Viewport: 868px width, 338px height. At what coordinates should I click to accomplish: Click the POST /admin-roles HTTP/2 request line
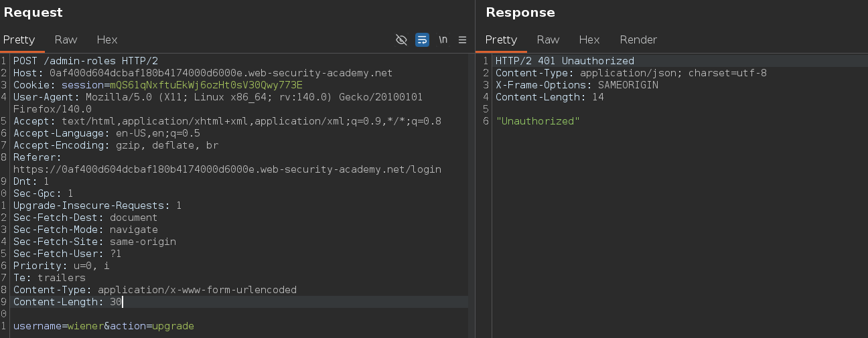[86, 61]
